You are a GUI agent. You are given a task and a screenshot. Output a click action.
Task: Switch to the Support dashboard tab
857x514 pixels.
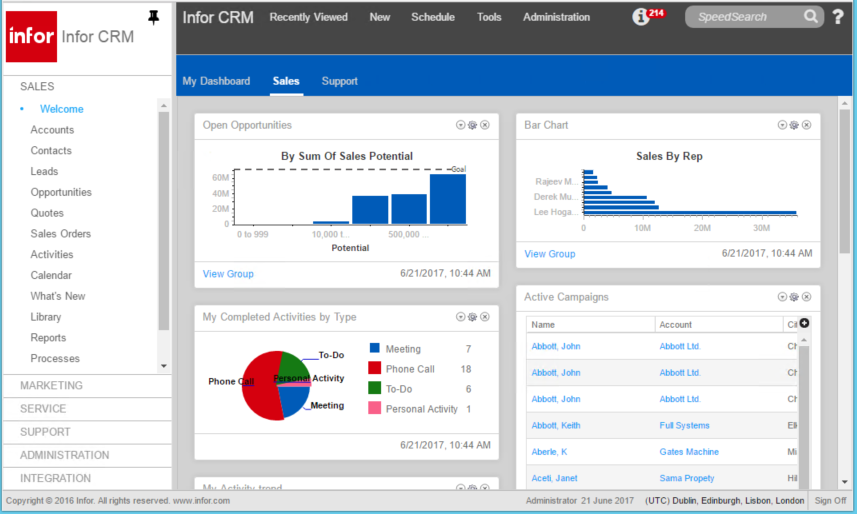point(339,81)
